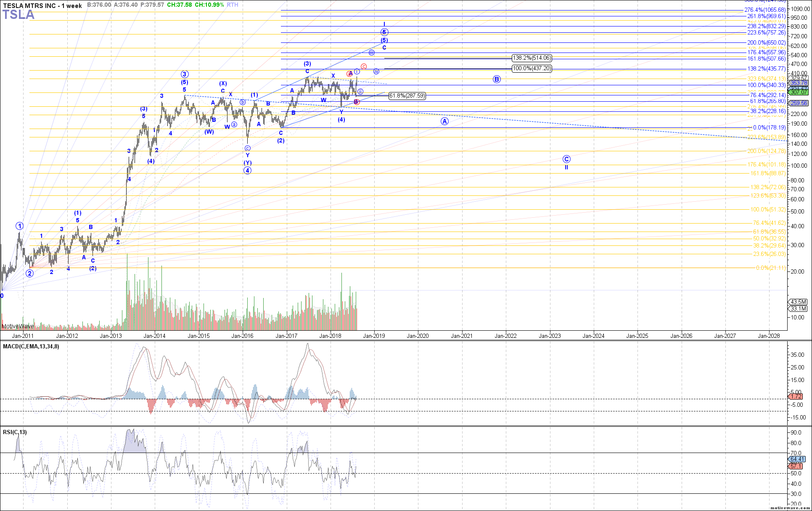Click the red 57.1 RSI value tag
This screenshot has height=511, width=812.
[x=796, y=466]
